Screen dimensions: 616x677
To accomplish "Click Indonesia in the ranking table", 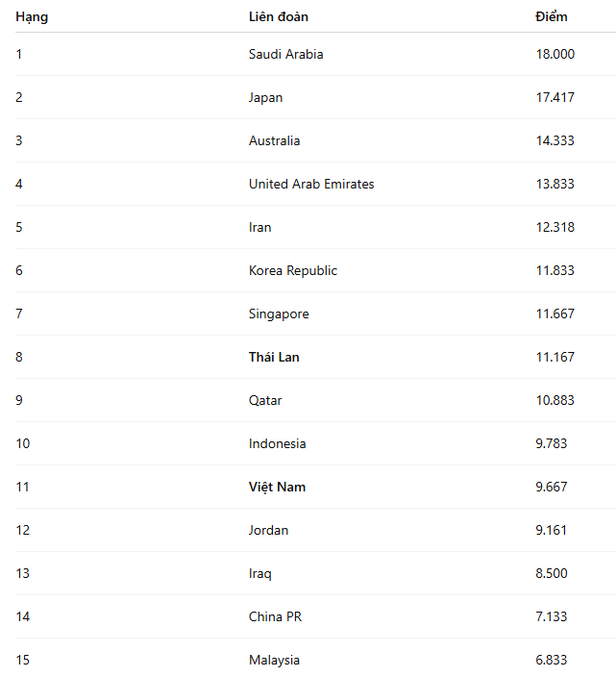I will point(277,443).
